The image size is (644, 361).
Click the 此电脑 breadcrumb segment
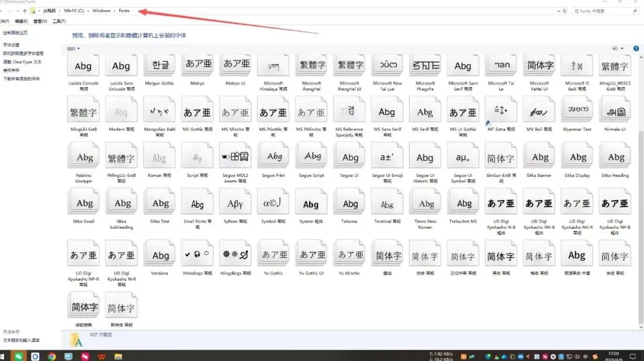(x=49, y=11)
